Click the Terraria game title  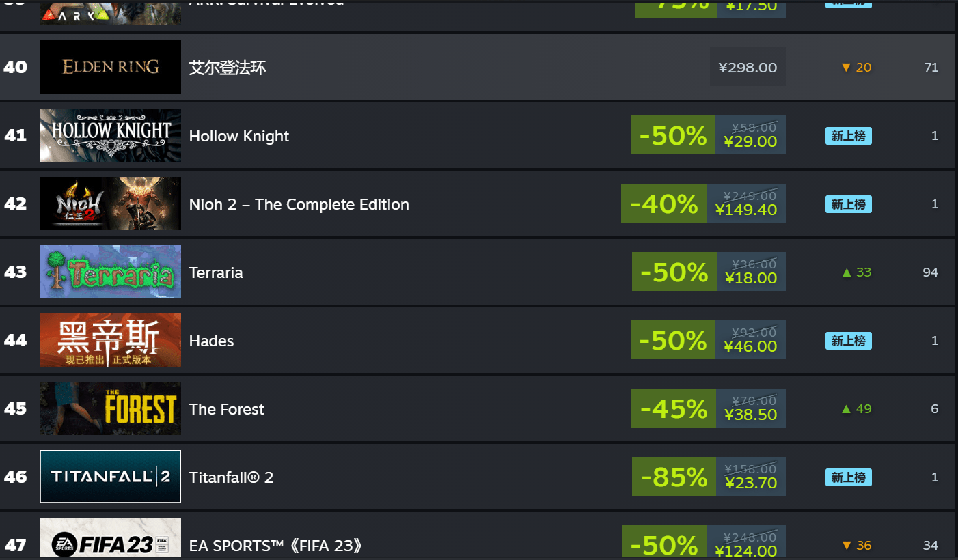(216, 272)
